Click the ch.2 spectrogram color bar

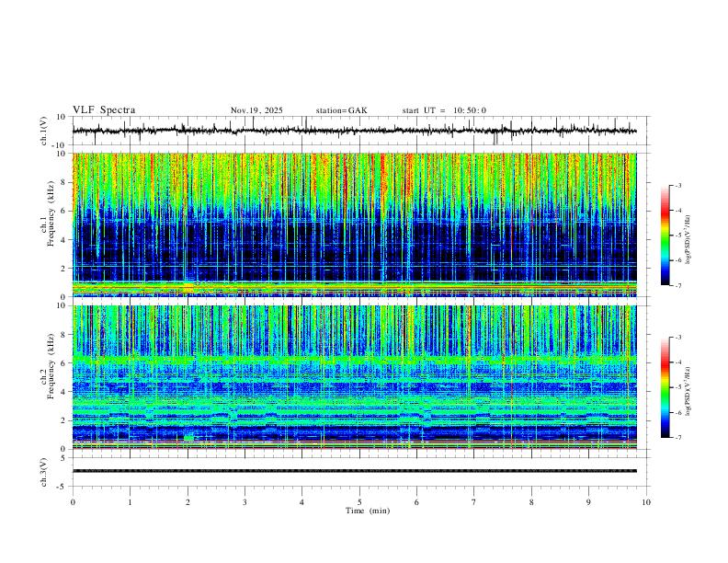click(x=665, y=387)
